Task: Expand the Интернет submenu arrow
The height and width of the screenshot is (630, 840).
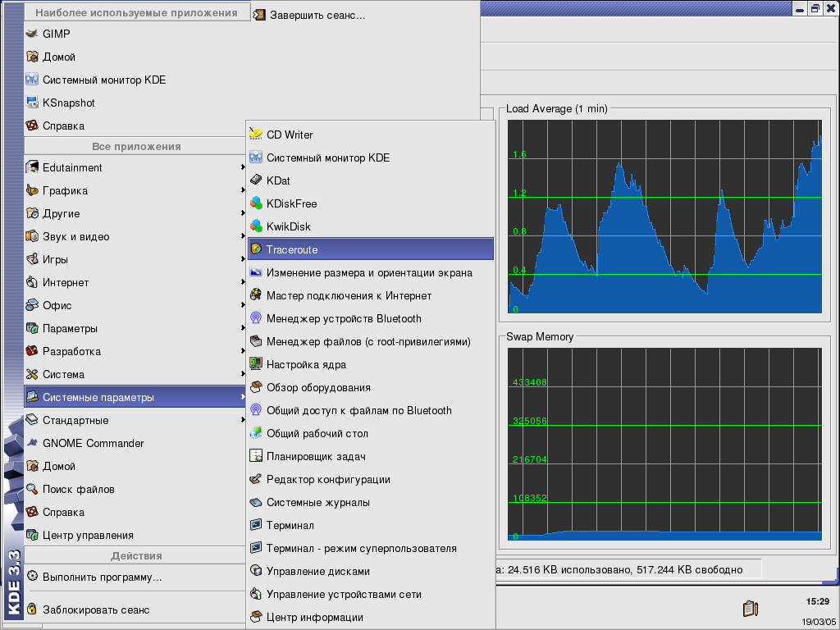Action: click(243, 283)
